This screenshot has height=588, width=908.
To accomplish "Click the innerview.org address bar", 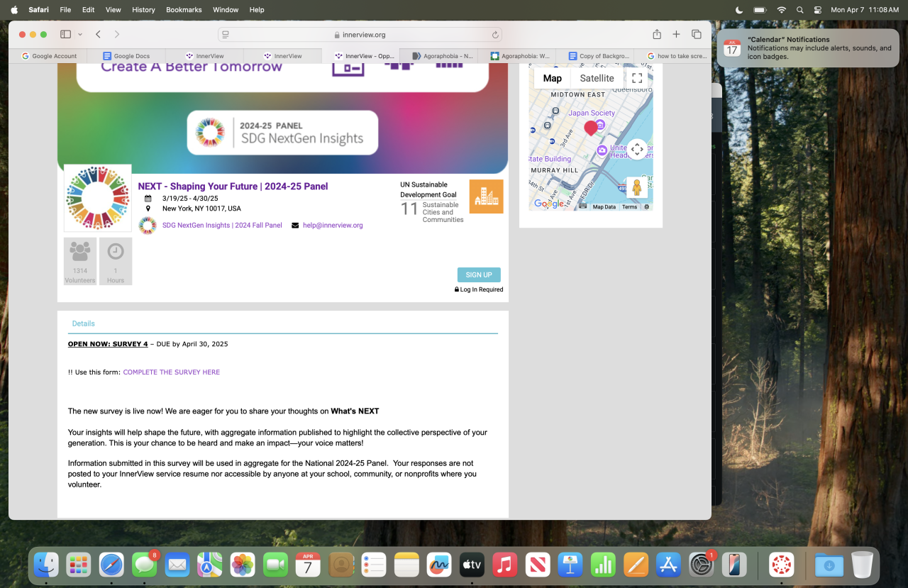I will tap(360, 35).
